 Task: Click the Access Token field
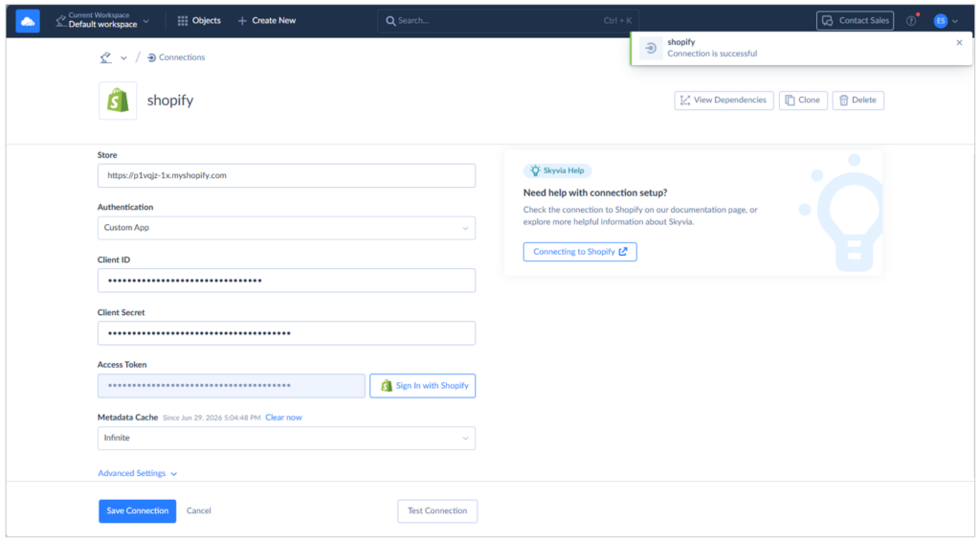(x=232, y=386)
